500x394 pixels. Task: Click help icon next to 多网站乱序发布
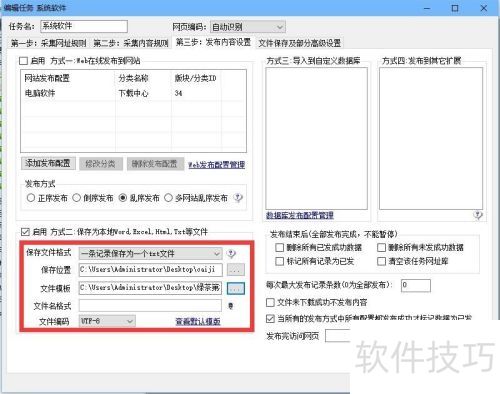coord(238,198)
